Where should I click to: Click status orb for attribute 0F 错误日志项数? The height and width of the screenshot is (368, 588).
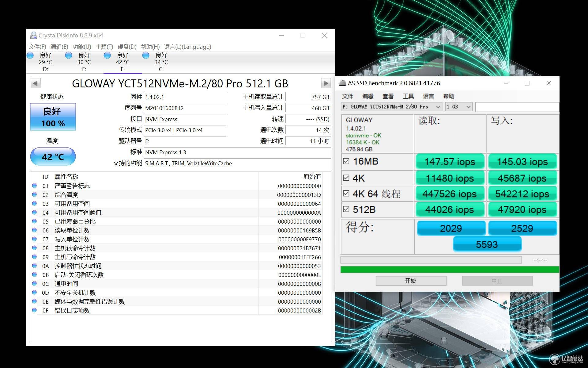pyautogui.click(x=34, y=310)
